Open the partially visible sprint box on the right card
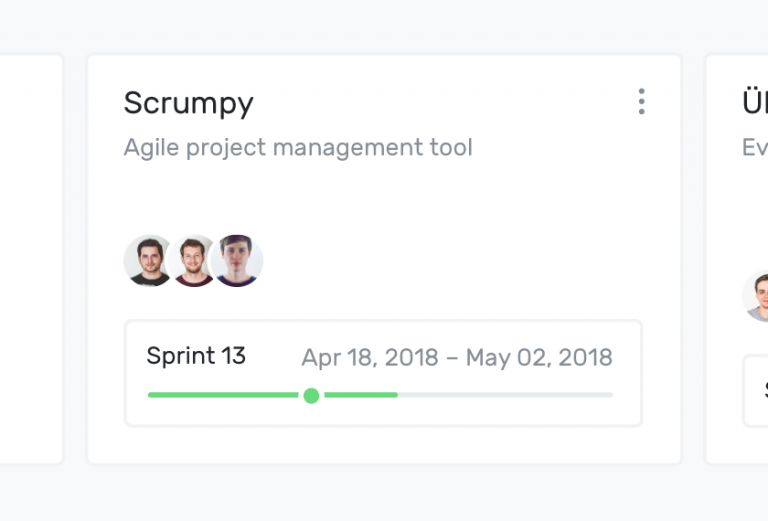Viewport: 768px width, 521px height. tap(755, 391)
